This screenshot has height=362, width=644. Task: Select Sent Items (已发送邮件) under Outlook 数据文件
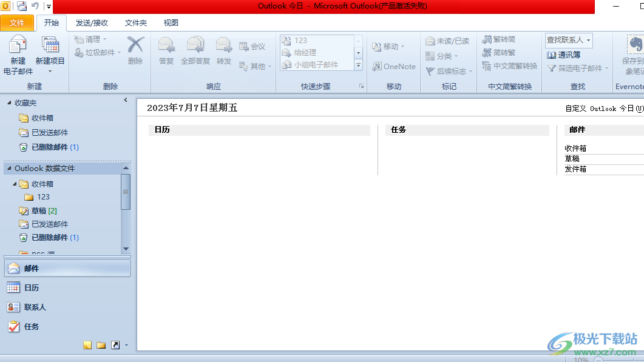(x=44, y=224)
